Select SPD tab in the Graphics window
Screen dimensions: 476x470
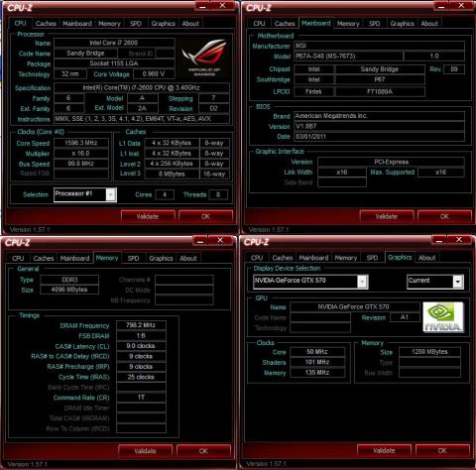(x=372, y=258)
